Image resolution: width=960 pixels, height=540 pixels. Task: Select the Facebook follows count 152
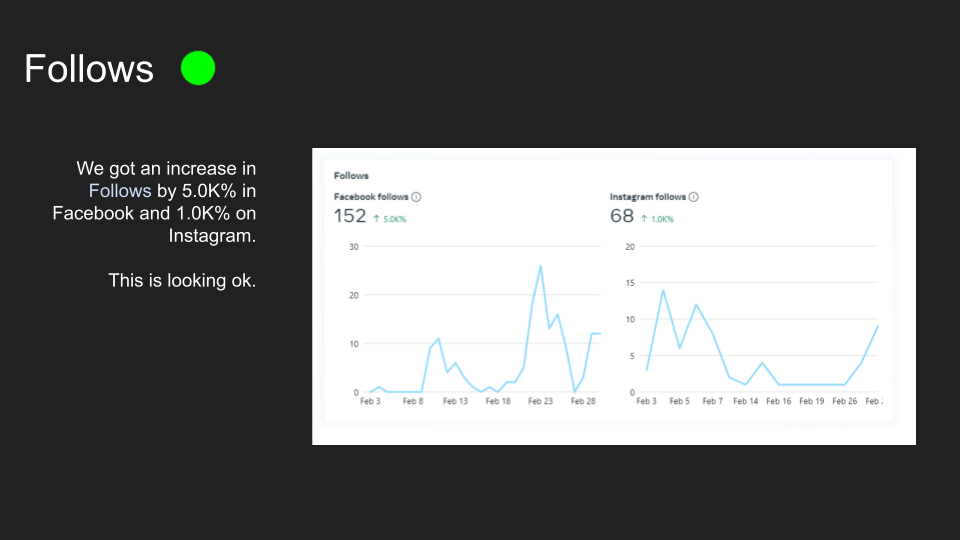pos(350,216)
